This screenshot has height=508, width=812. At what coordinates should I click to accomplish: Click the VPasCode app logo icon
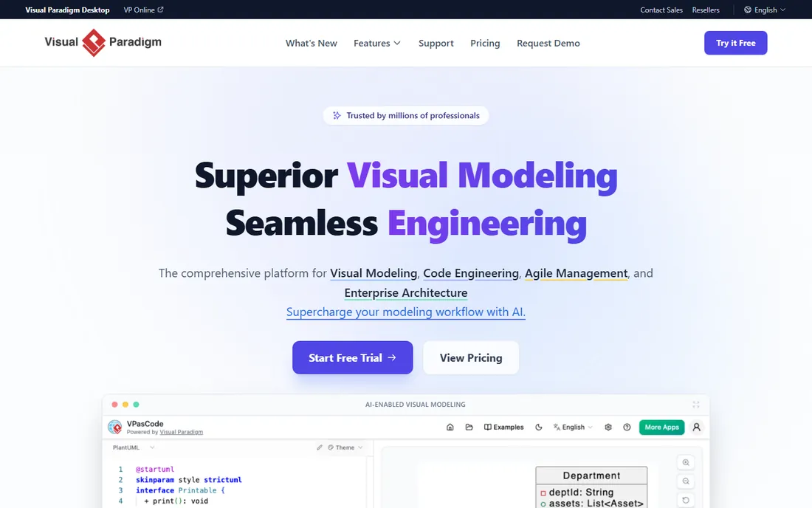[115, 428]
